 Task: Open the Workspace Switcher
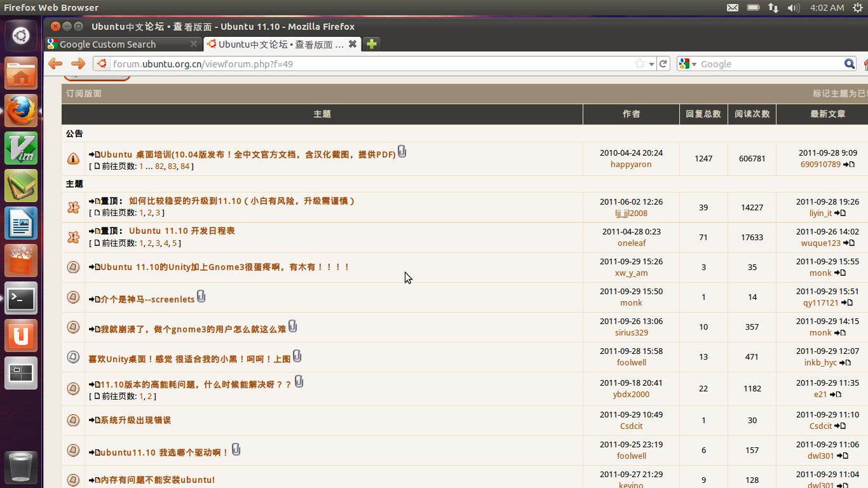(x=21, y=374)
